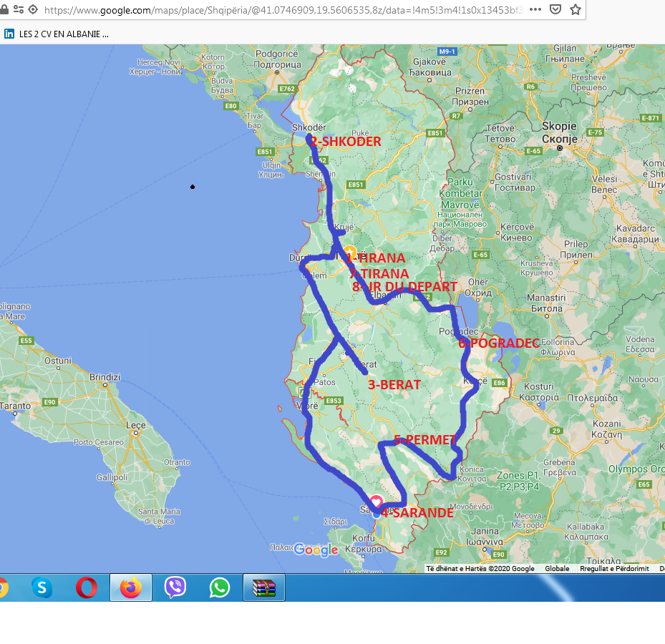The height and width of the screenshot is (644, 665).
Task: Click the Janina city label
Action: tap(485, 536)
